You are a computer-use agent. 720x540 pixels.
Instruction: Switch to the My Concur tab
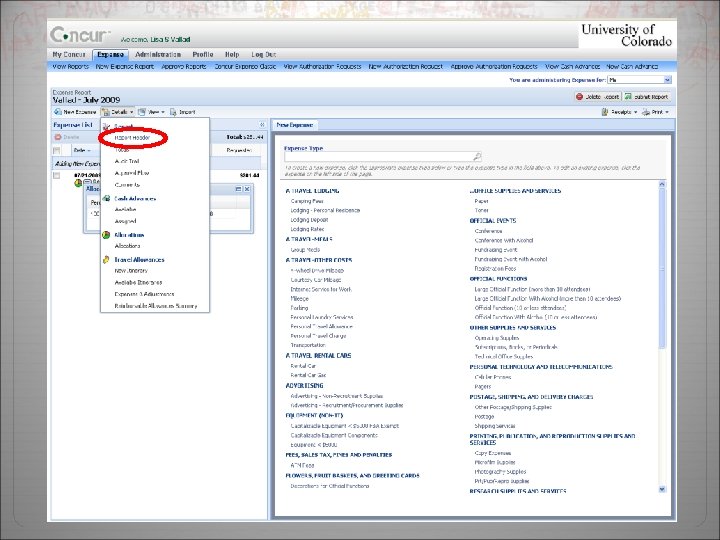click(69, 55)
